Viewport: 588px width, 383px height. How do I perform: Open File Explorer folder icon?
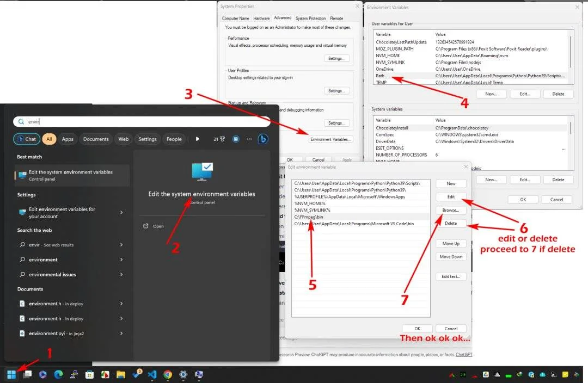[120, 374]
